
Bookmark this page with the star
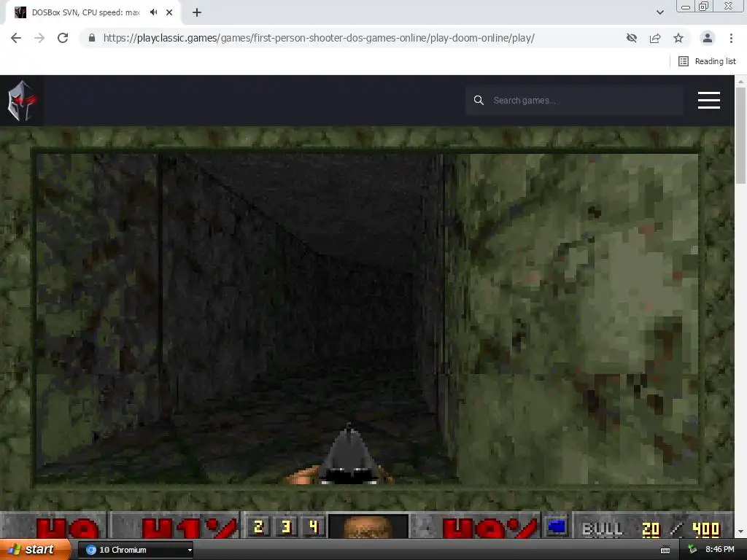tap(678, 38)
